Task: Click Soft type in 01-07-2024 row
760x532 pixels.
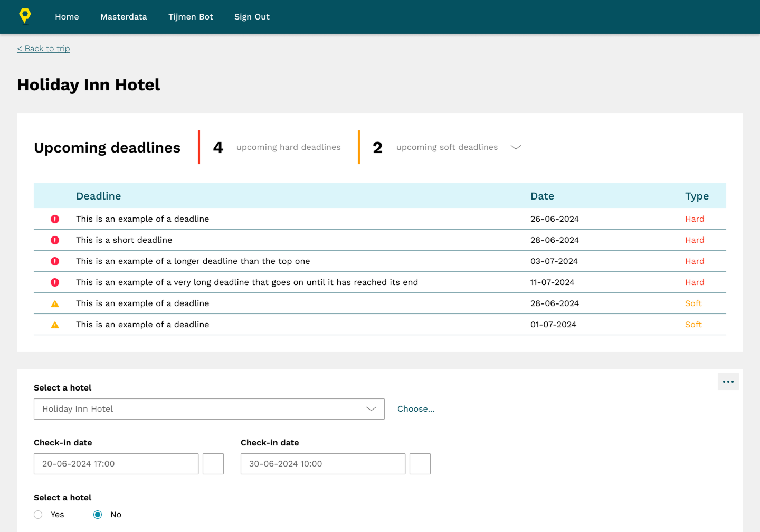Action: [693, 325]
